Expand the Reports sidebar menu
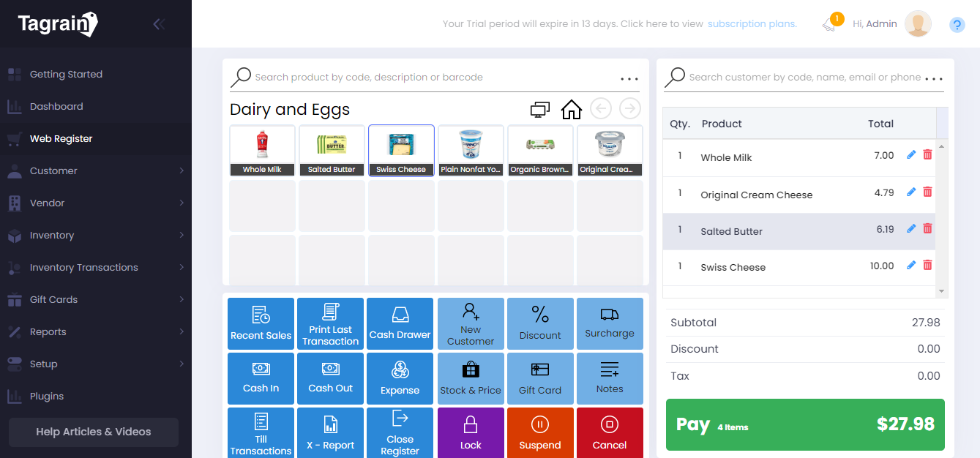Viewport: 980px width, 458px height. coord(95,331)
